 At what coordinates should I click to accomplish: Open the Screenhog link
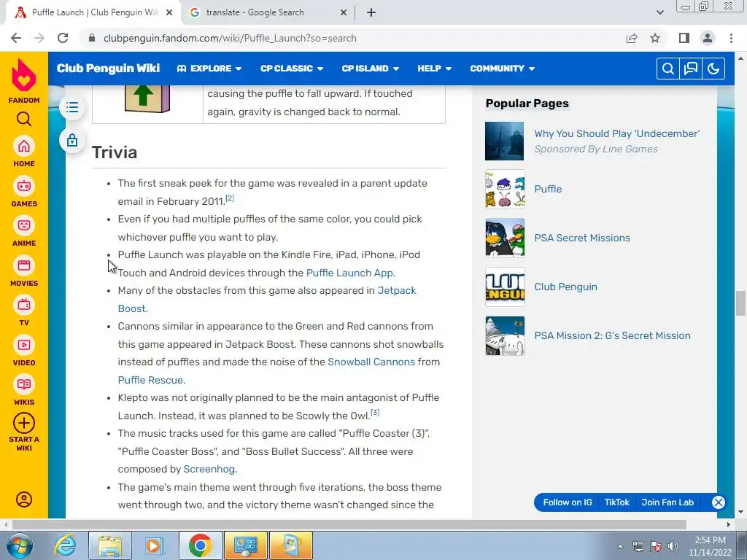tap(209, 469)
